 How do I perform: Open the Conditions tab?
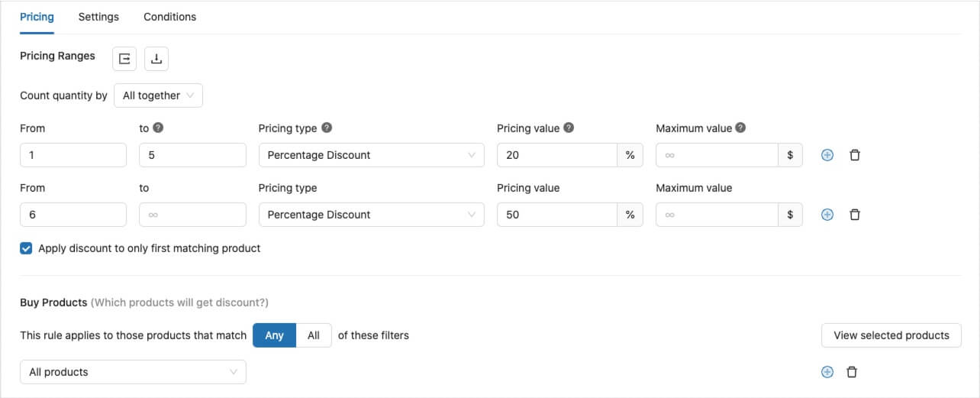(169, 17)
